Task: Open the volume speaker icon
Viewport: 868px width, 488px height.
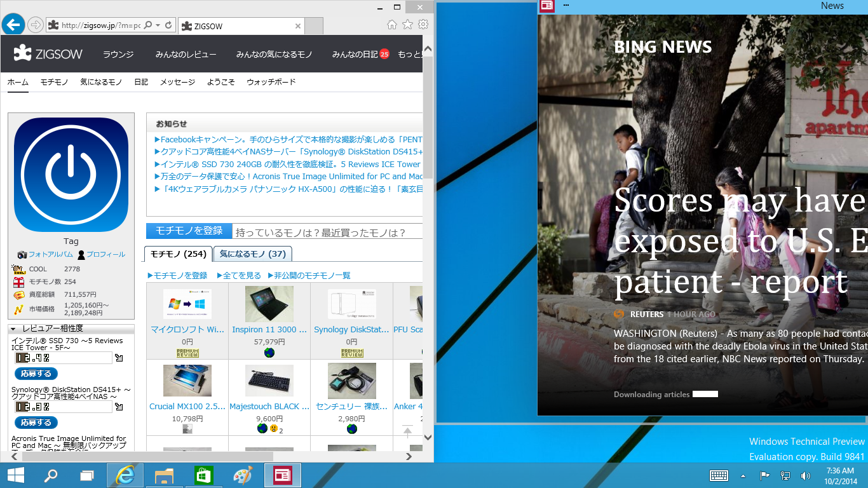Action: click(806, 475)
